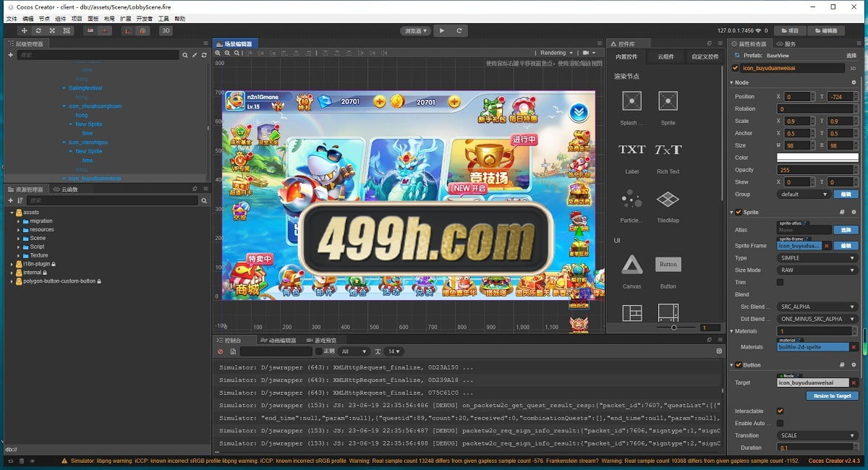Open the console log filter All dropdown
The height and width of the screenshot is (470, 868).
354,351
